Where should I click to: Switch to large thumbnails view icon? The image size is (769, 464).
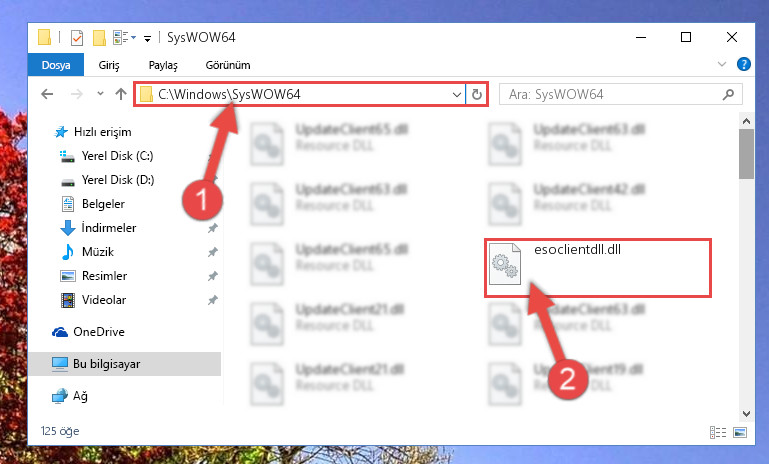(740, 432)
